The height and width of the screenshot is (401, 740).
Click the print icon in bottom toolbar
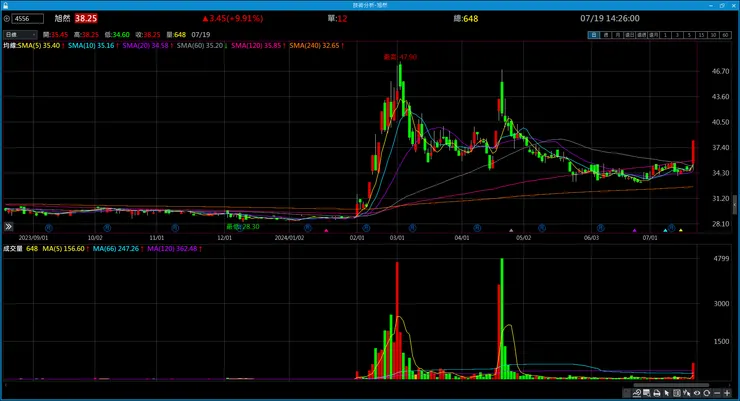click(656, 393)
